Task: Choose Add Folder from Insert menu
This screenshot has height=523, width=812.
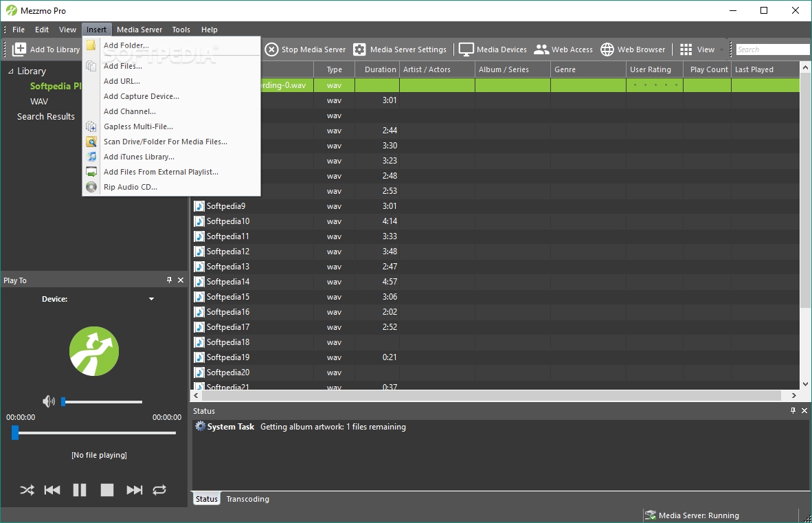Action: click(x=126, y=45)
